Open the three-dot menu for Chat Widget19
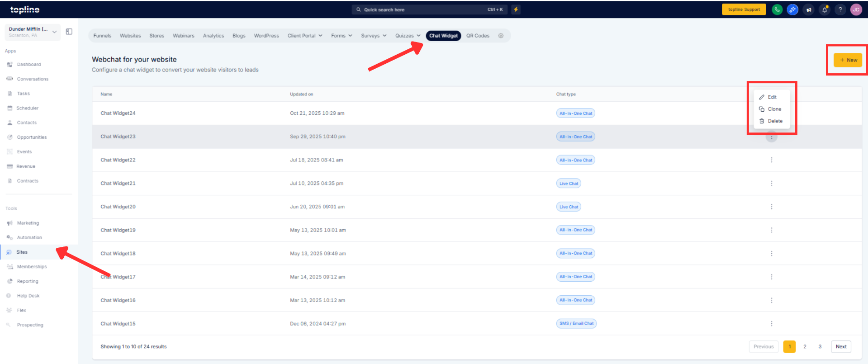Image resolution: width=868 pixels, height=364 pixels. click(772, 230)
